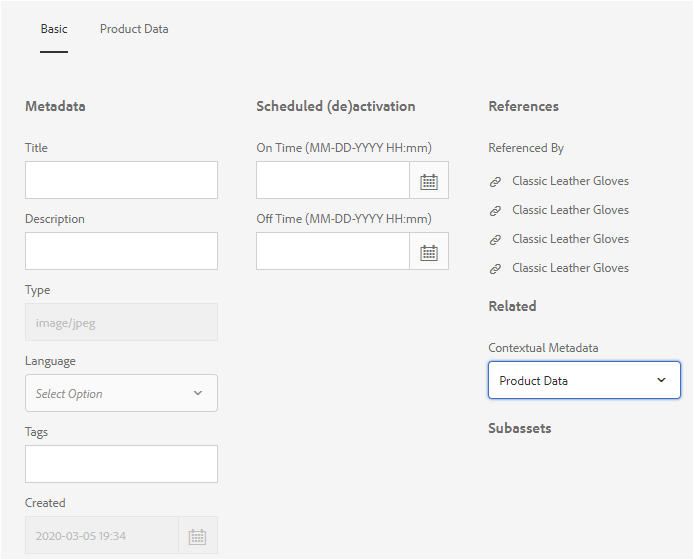This screenshot has width=694, height=560.
Task: Click the first reference link icon
Action: pyautogui.click(x=495, y=182)
